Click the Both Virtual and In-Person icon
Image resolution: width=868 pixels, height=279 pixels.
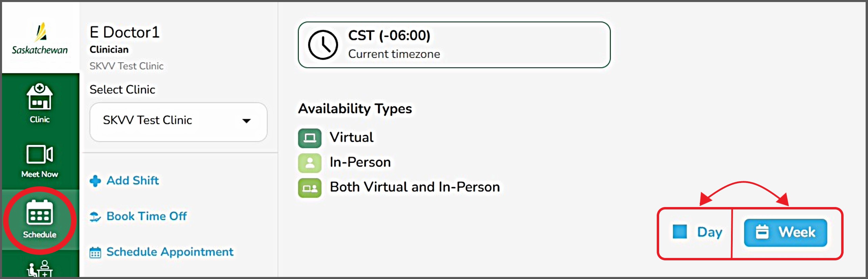pyautogui.click(x=310, y=187)
